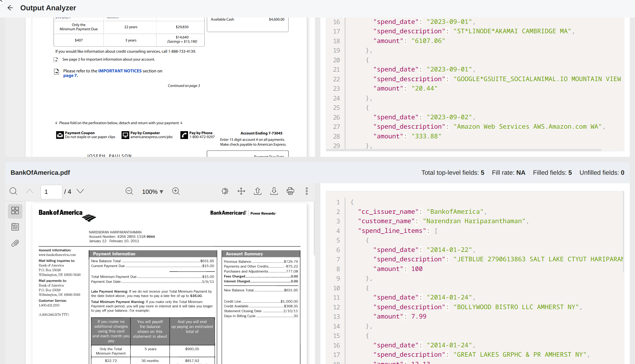
Task: Click the Total top-level fields: 5 stat
Action: coord(453,173)
